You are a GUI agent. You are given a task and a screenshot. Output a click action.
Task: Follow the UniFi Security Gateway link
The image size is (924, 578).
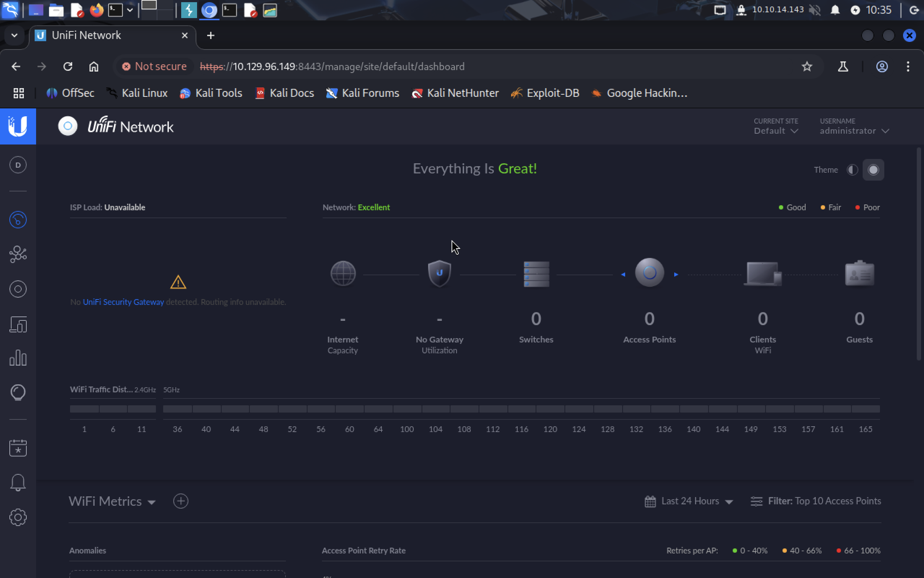[123, 302]
